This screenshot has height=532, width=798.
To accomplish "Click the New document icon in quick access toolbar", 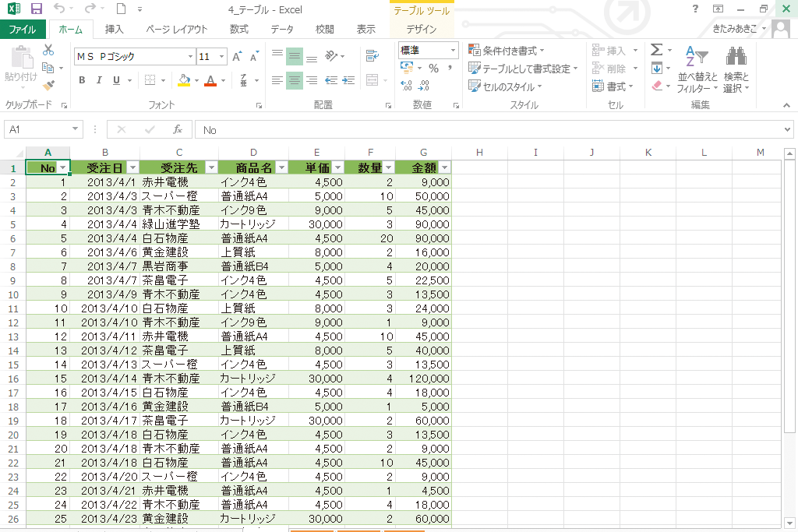I will coord(121,9).
